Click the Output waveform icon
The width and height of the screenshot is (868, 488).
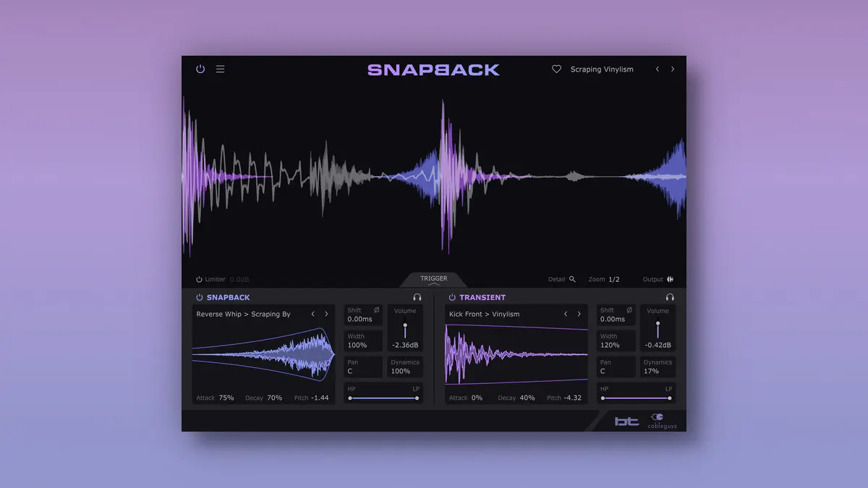[x=670, y=279]
